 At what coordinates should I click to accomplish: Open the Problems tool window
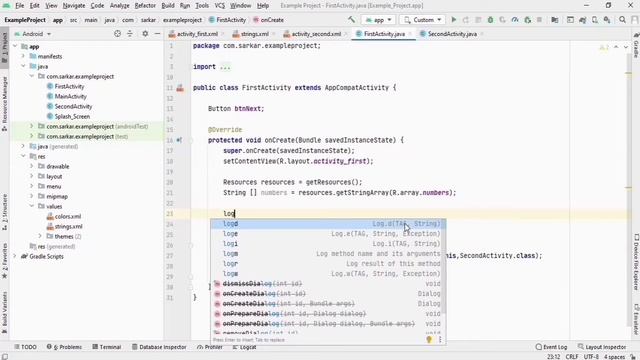(x=64, y=347)
